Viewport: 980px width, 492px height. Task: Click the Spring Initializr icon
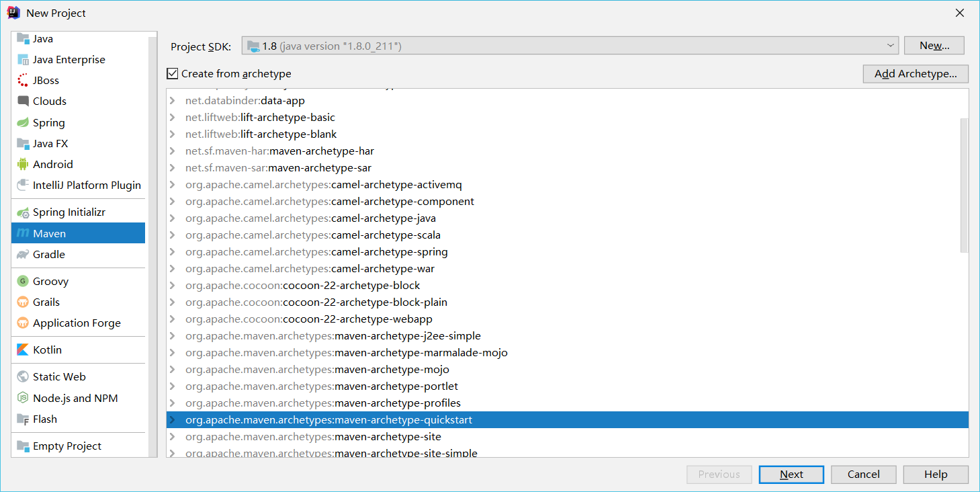click(23, 212)
